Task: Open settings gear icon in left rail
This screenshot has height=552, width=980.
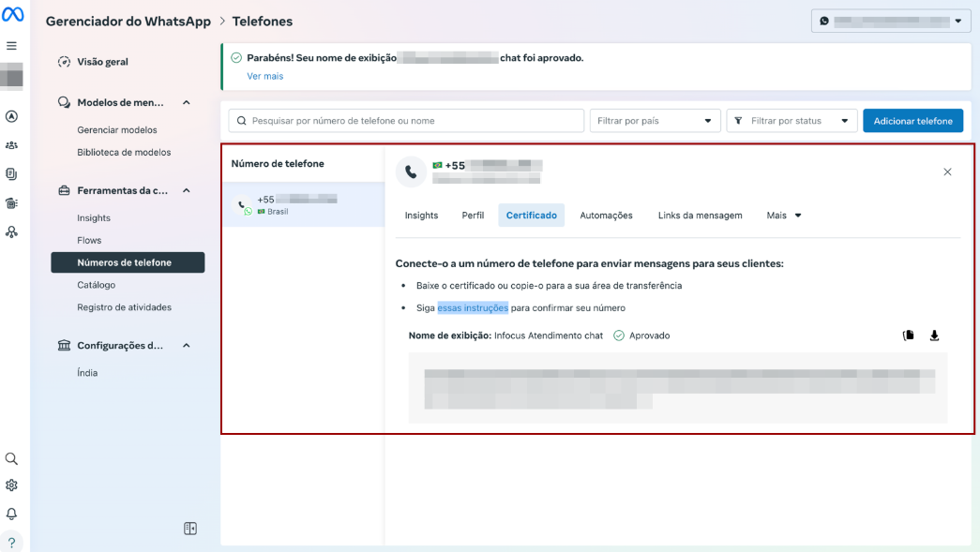Action: [11, 485]
